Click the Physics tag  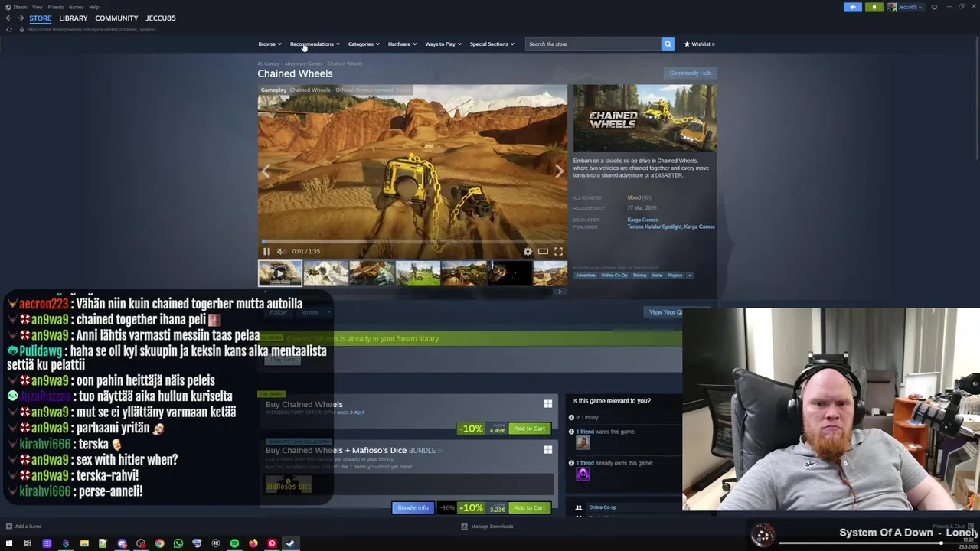pyautogui.click(x=675, y=275)
